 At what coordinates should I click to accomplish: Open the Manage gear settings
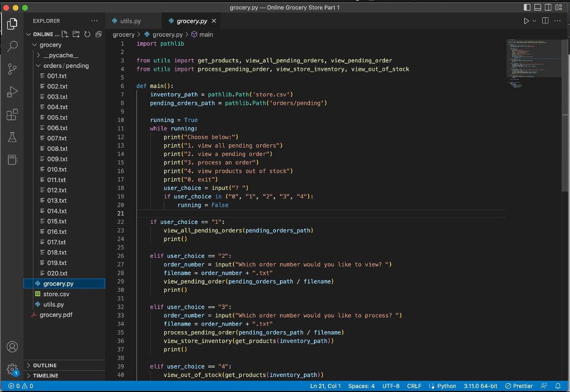click(12, 369)
